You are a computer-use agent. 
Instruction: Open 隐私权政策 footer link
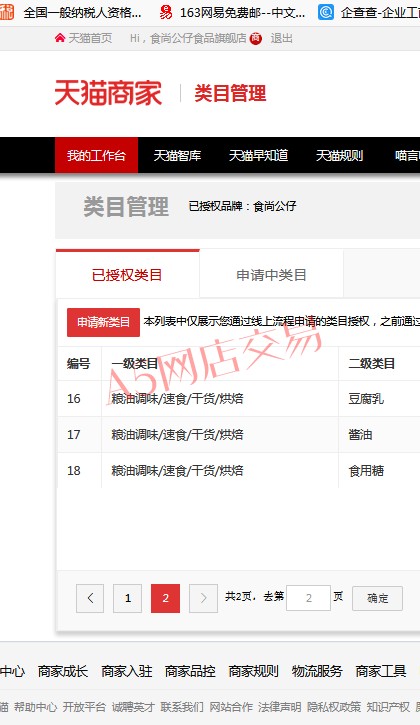coord(334,707)
